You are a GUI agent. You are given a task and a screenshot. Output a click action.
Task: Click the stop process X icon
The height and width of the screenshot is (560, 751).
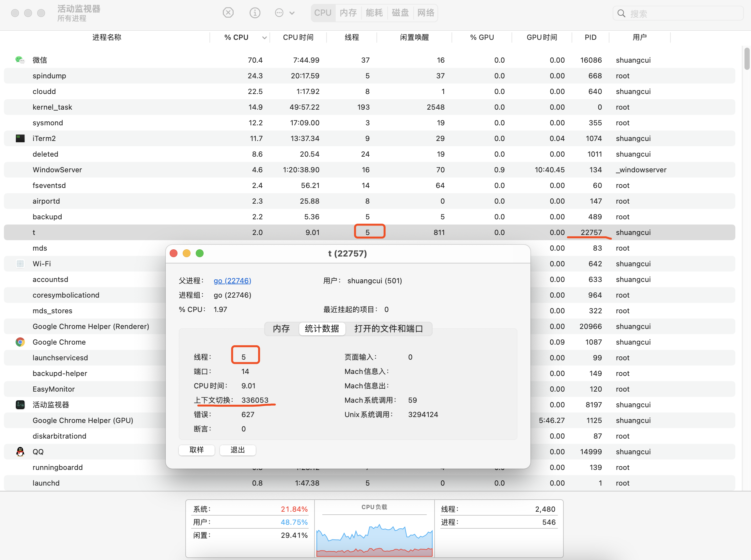point(228,13)
